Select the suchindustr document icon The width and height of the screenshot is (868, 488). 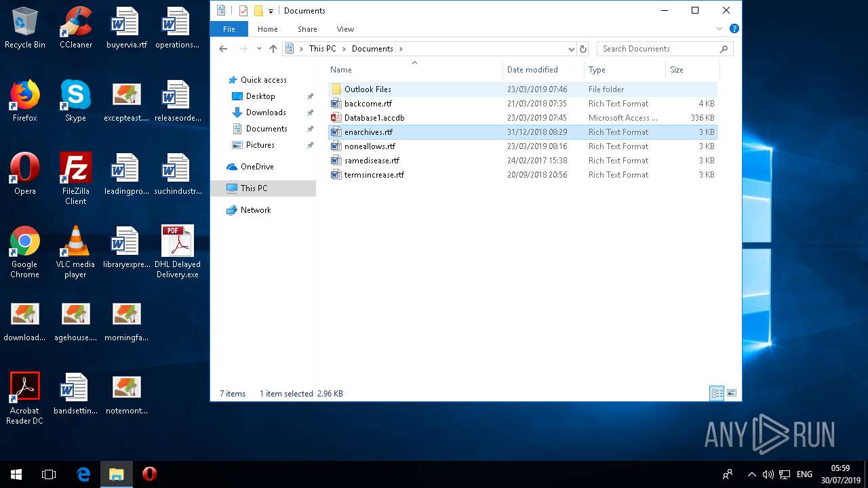pyautogui.click(x=177, y=175)
